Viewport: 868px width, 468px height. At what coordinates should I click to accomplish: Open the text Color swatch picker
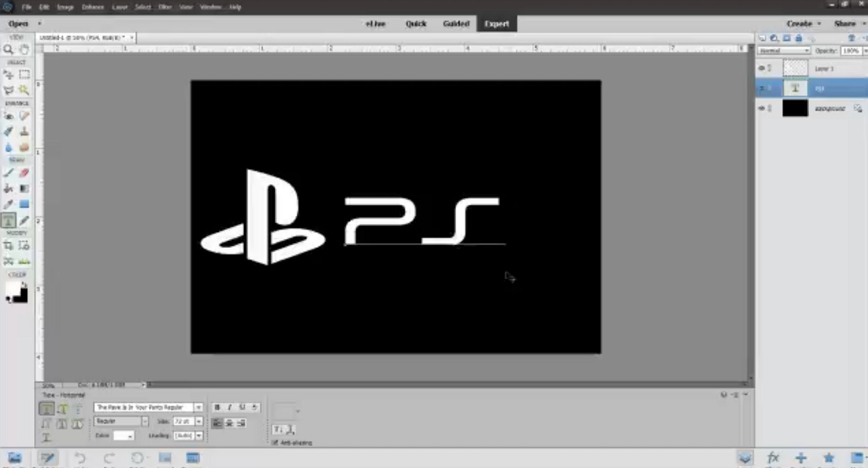point(124,435)
